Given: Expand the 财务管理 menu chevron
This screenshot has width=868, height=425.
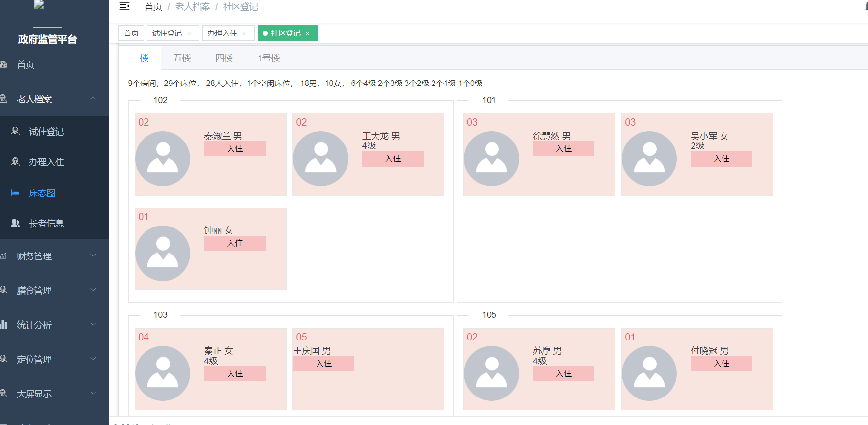Looking at the screenshot, I should click(x=93, y=255).
